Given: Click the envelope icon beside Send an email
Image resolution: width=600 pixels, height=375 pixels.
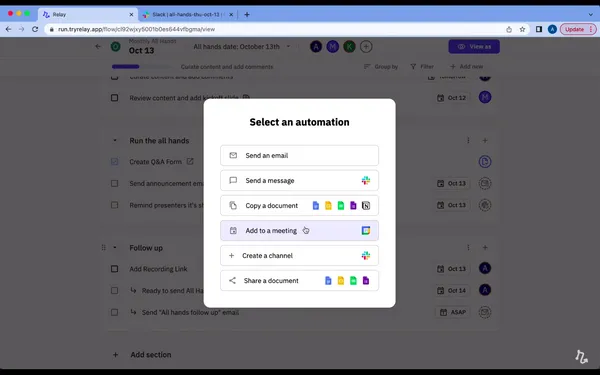Looking at the screenshot, I should click(233, 155).
